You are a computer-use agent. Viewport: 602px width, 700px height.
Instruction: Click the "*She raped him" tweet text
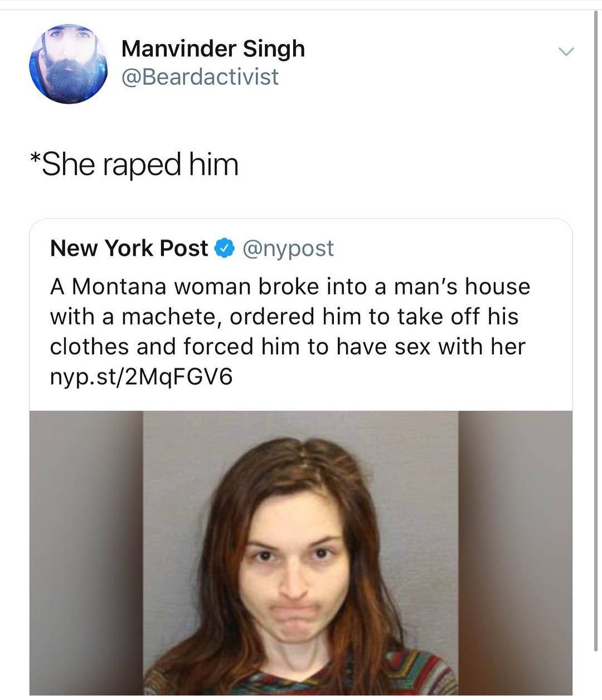(134, 165)
